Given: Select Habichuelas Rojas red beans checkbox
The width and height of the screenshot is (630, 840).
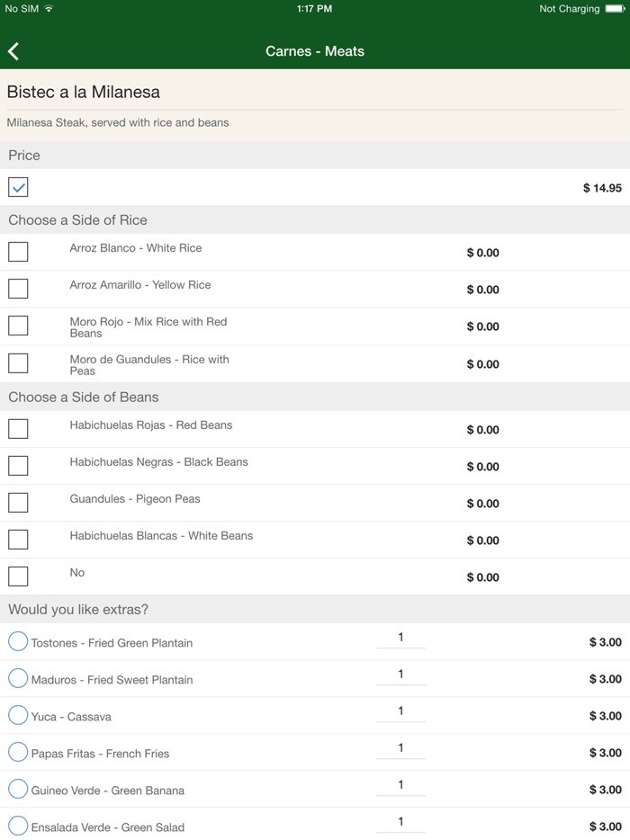Looking at the screenshot, I should click(18, 429).
